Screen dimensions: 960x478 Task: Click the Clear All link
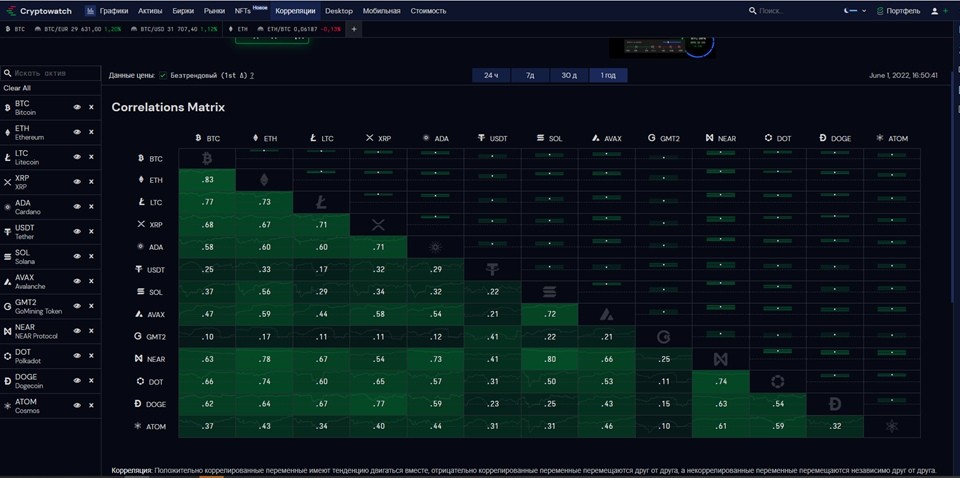pos(17,88)
